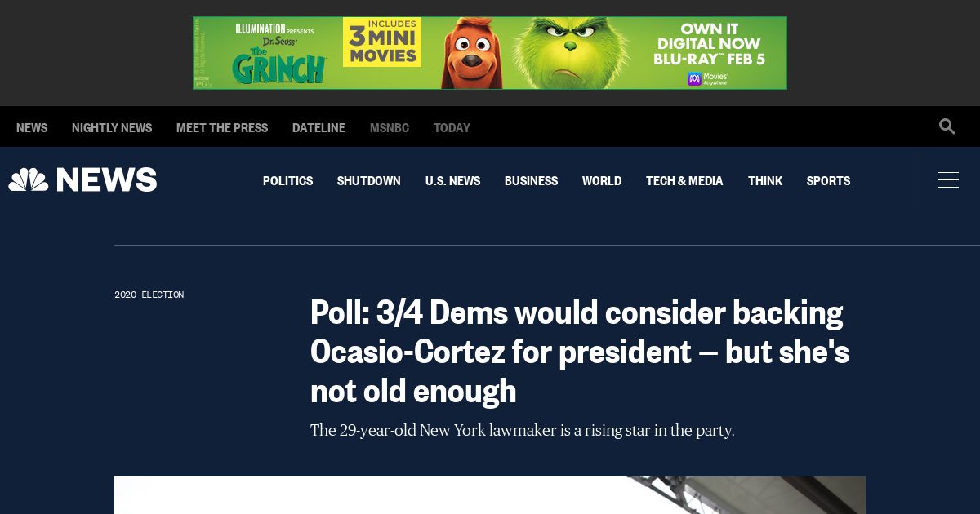980x514 pixels.
Task: Go to Sports section
Action: [x=828, y=181]
